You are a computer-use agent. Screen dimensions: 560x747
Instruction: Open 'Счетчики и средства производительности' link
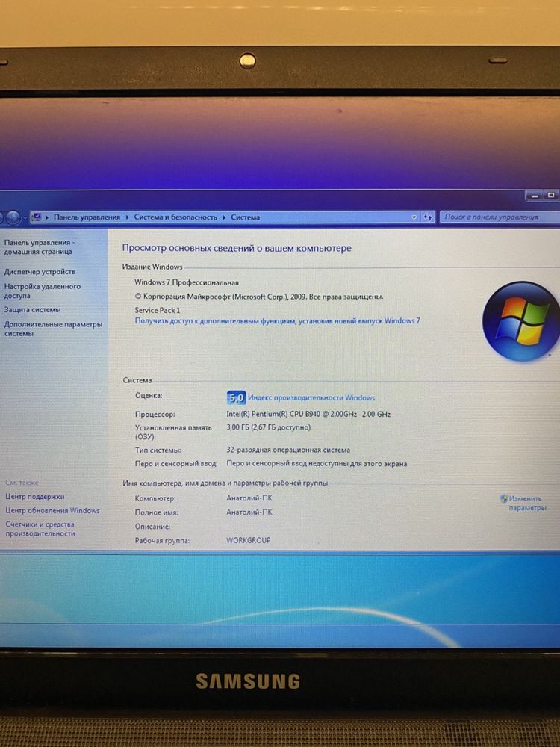(40, 529)
